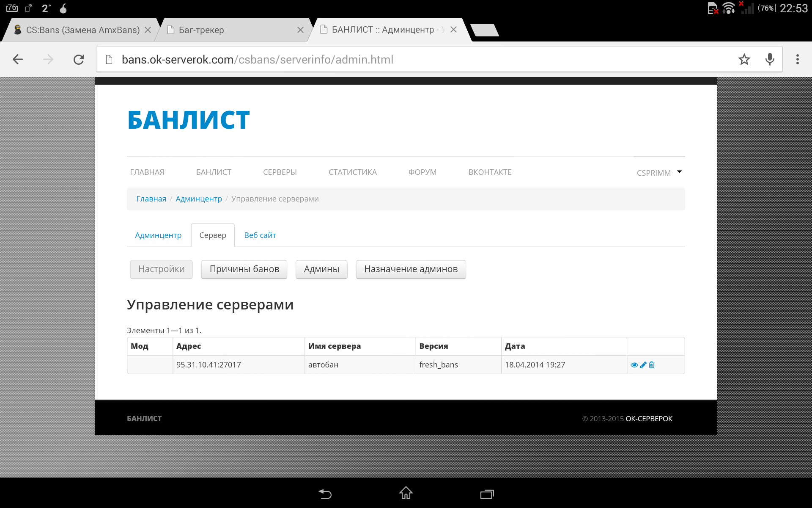Select the address cell 95.31.10.41:27017
This screenshot has width=812, height=508.
[239, 365]
